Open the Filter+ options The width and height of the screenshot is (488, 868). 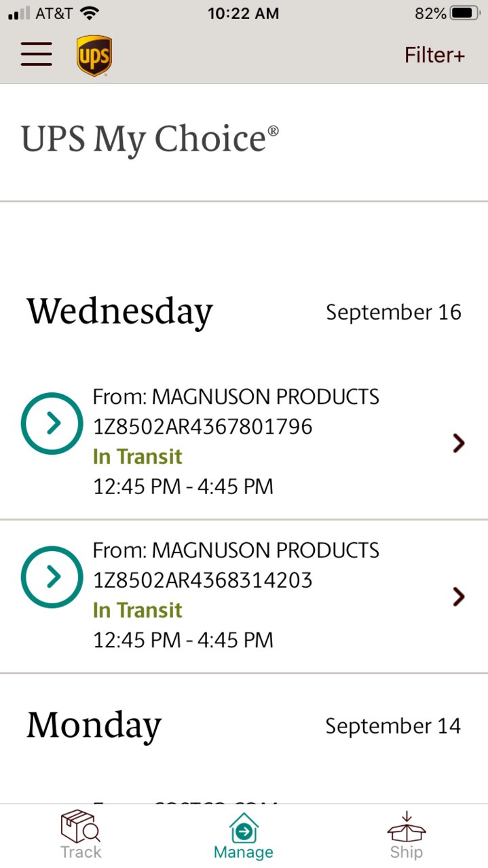point(435,55)
